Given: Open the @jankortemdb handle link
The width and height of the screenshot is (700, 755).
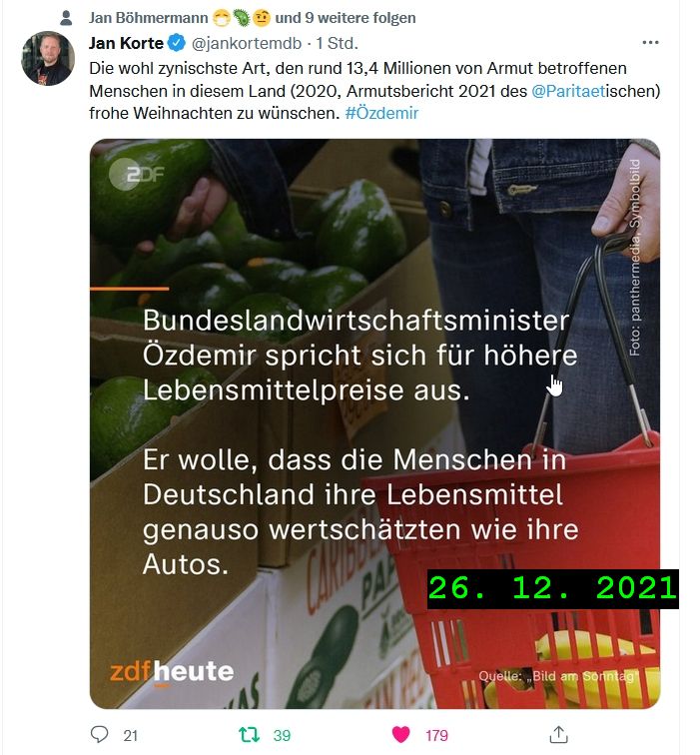Looking at the screenshot, I should 247,43.
